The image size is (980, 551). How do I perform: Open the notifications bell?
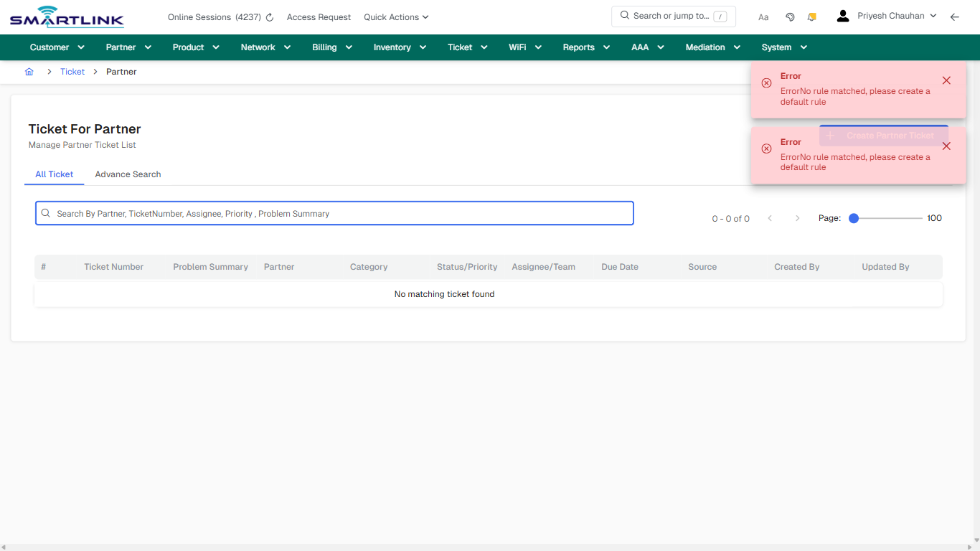coord(811,16)
